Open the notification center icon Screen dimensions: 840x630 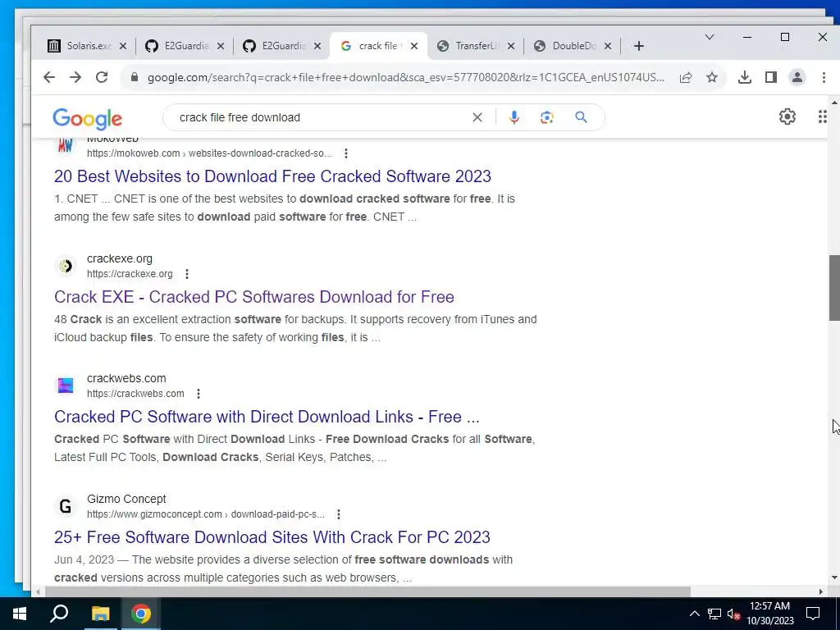(x=813, y=614)
